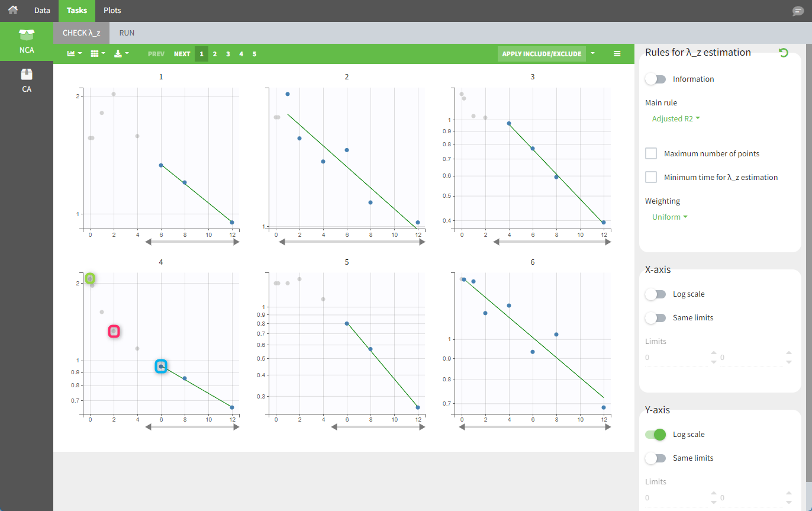Enable the Information toggle
The width and height of the screenshot is (812, 511).
pyautogui.click(x=656, y=79)
